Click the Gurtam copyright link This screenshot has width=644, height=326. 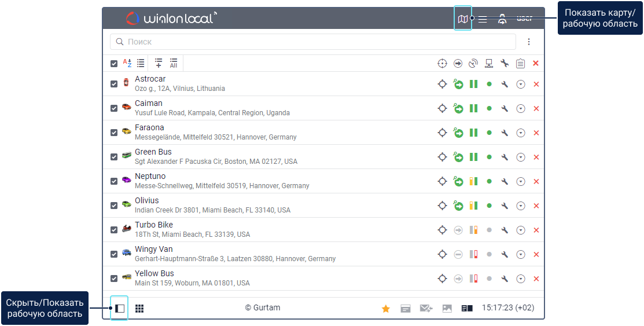[x=263, y=307]
